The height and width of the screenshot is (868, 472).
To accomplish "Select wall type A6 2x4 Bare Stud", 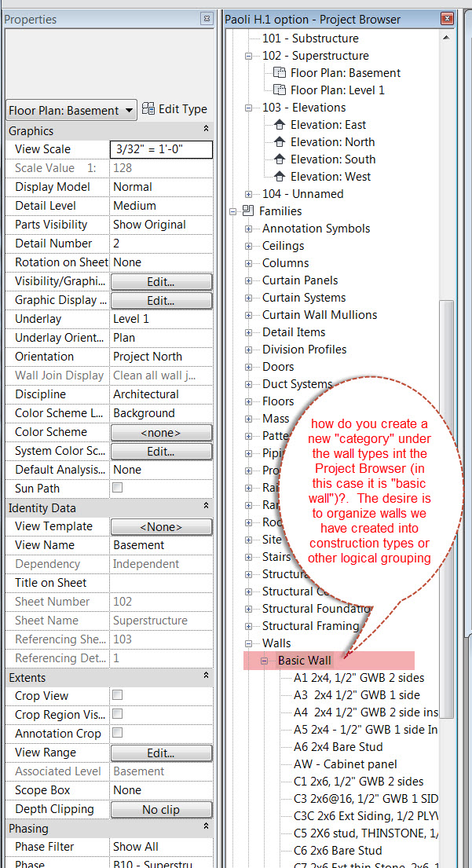I will (x=338, y=747).
